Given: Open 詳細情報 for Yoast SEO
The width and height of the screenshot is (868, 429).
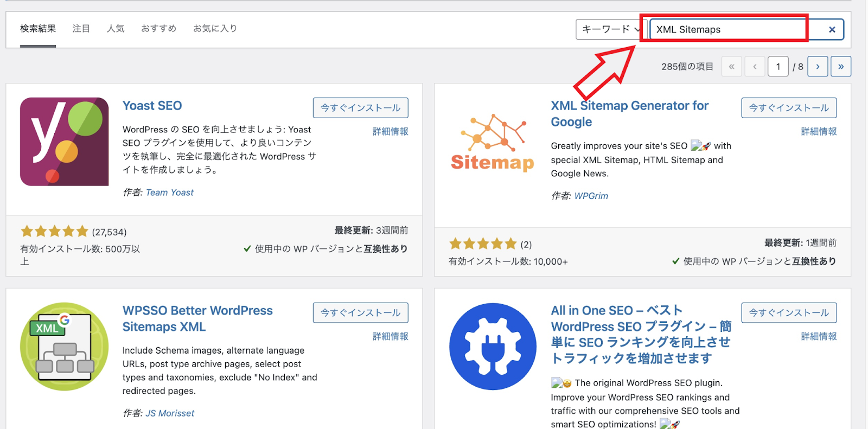Looking at the screenshot, I should point(391,132).
